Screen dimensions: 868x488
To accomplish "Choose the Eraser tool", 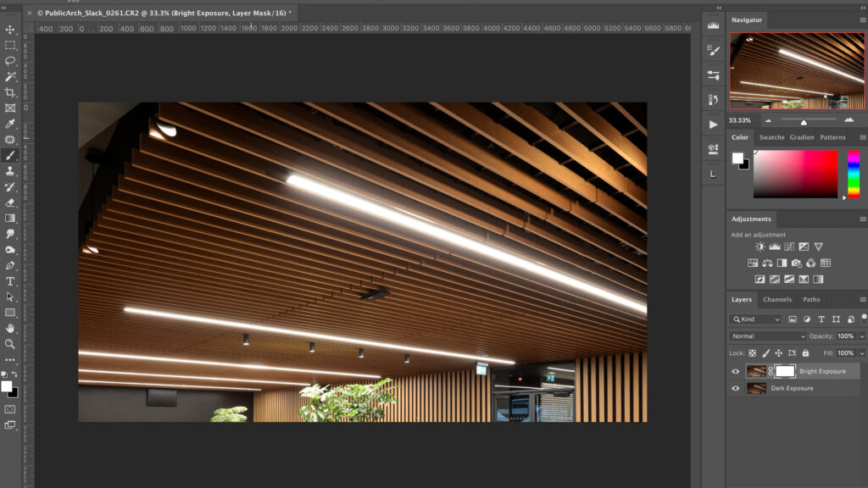I will (10, 202).
